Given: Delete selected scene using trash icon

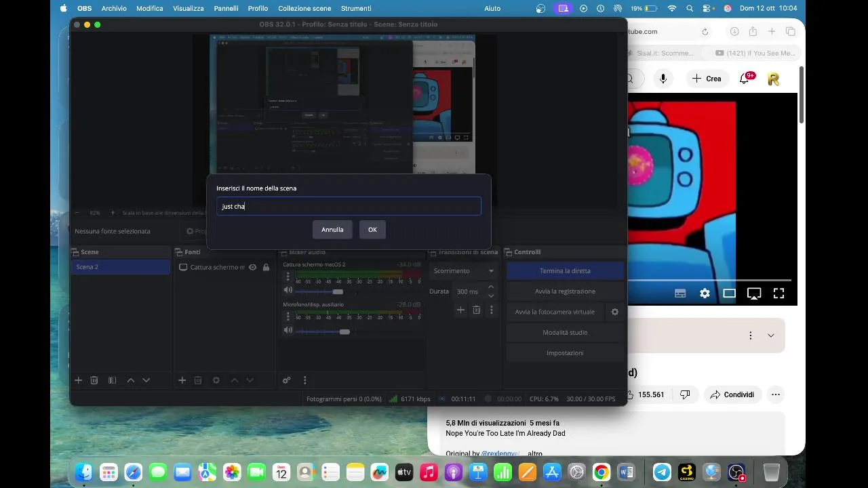Looking at the screenshot, I should [94, 380].
